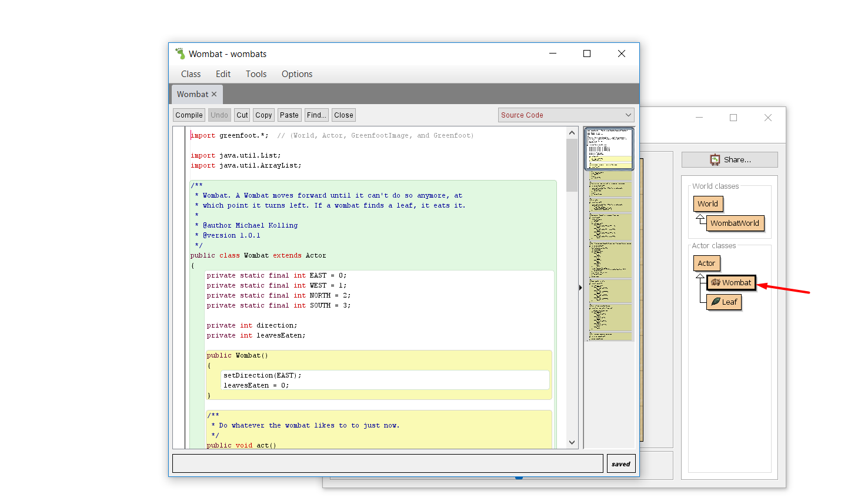The image size is (861, 504).
Task: Click the 'private int leavesEaten;' line
Action: tap(256, 336)
